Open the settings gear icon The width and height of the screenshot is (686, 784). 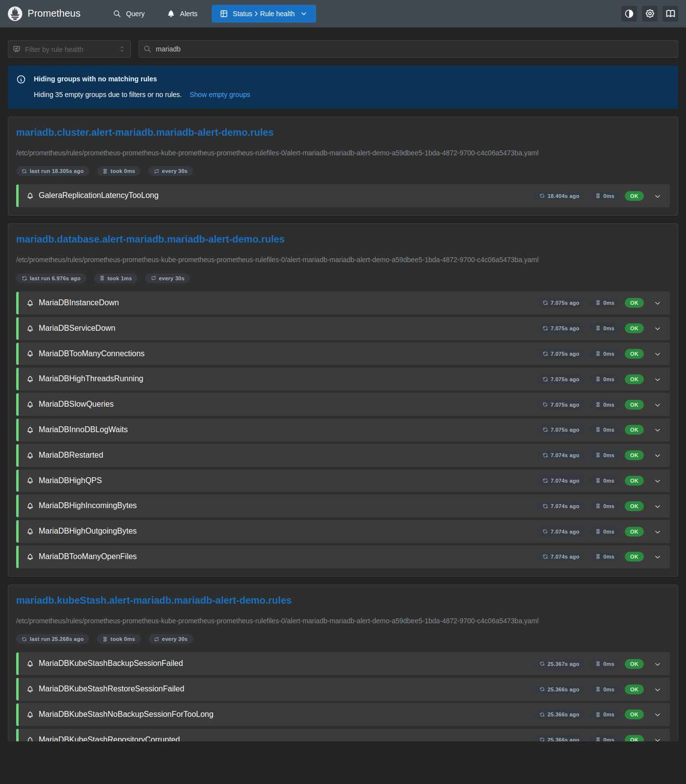(650, 14)
